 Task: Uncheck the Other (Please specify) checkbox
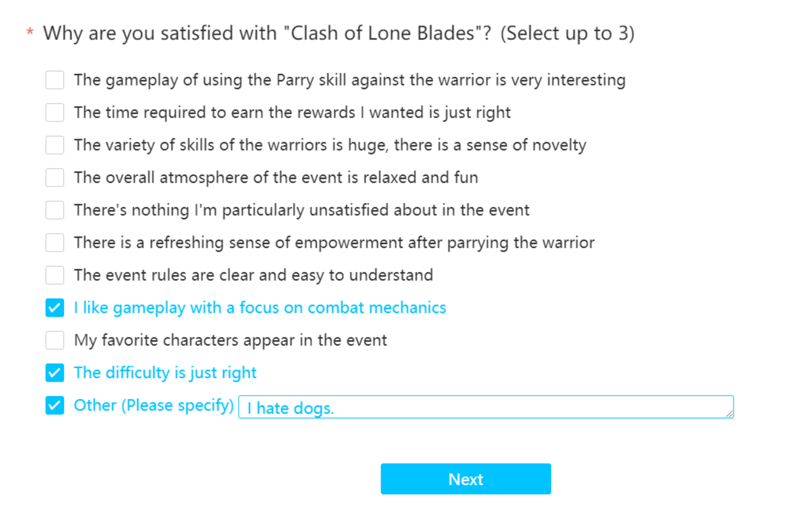click(x=55, y=405)
